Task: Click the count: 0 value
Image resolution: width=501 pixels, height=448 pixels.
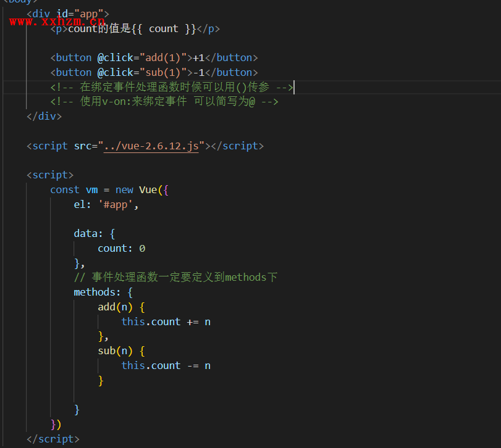Action: click(x=122, y=248)
